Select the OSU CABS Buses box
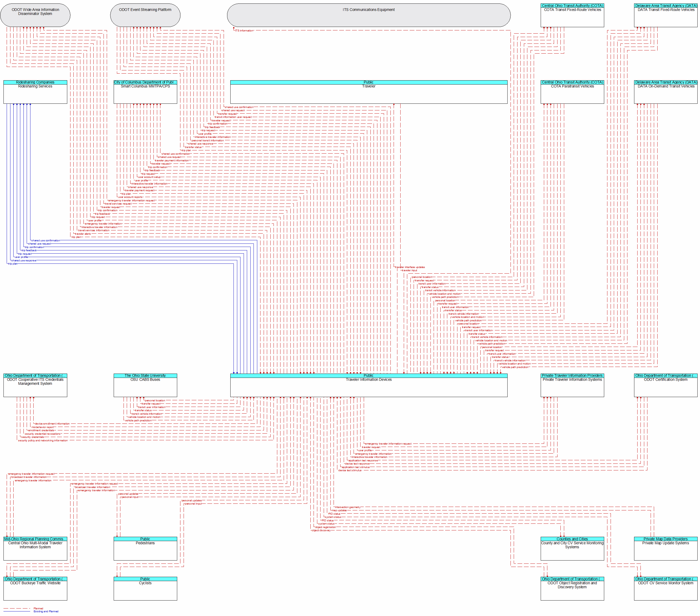This screenshot has width=700, height=616. click(x=145, y=385)
